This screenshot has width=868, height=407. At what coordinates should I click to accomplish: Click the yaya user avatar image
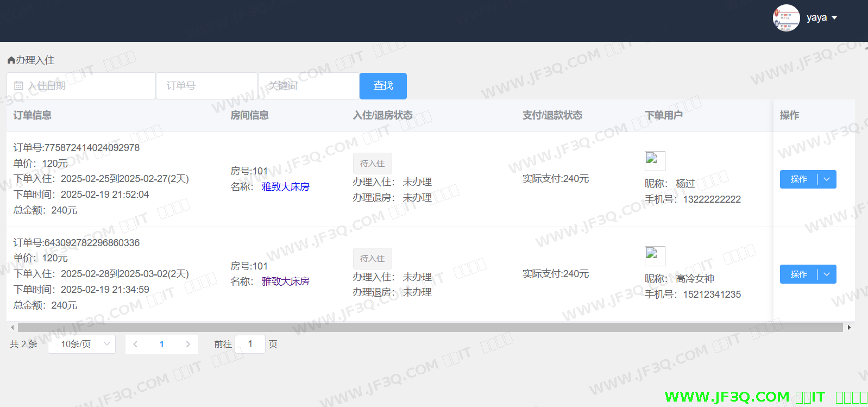coord(786,18)
